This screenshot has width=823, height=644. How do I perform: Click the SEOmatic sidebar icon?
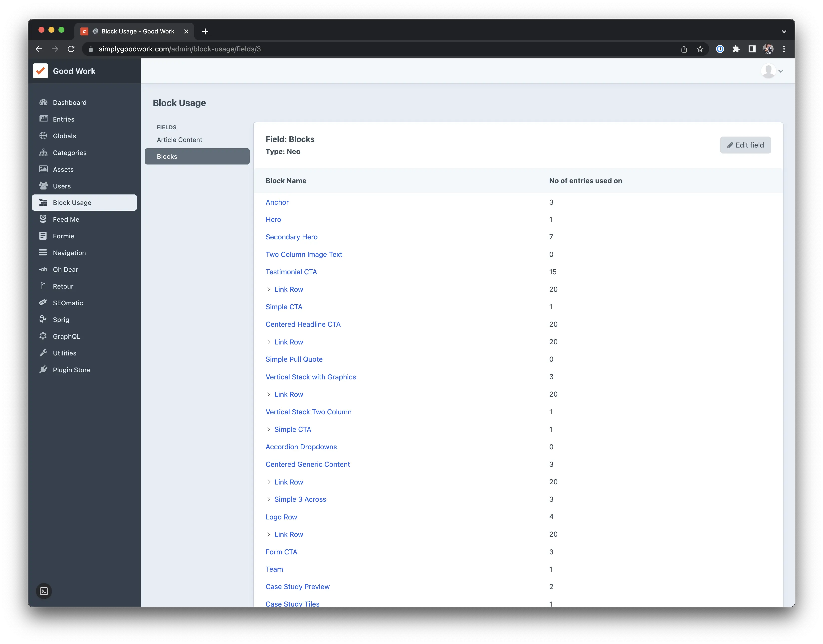(43, 303)
